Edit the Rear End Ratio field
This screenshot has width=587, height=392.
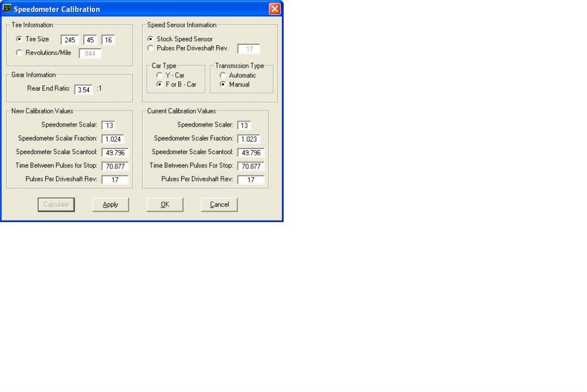(x=83, y=90)
